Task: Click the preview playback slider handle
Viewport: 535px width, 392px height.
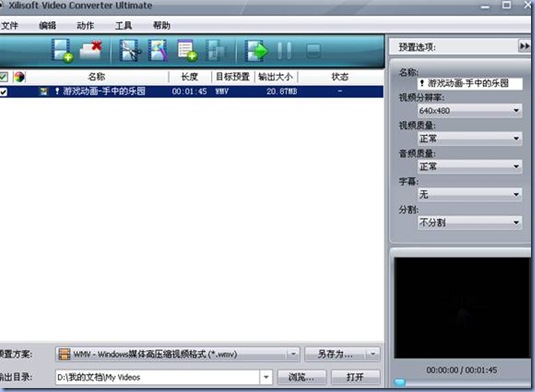Action: pos(400,382)
